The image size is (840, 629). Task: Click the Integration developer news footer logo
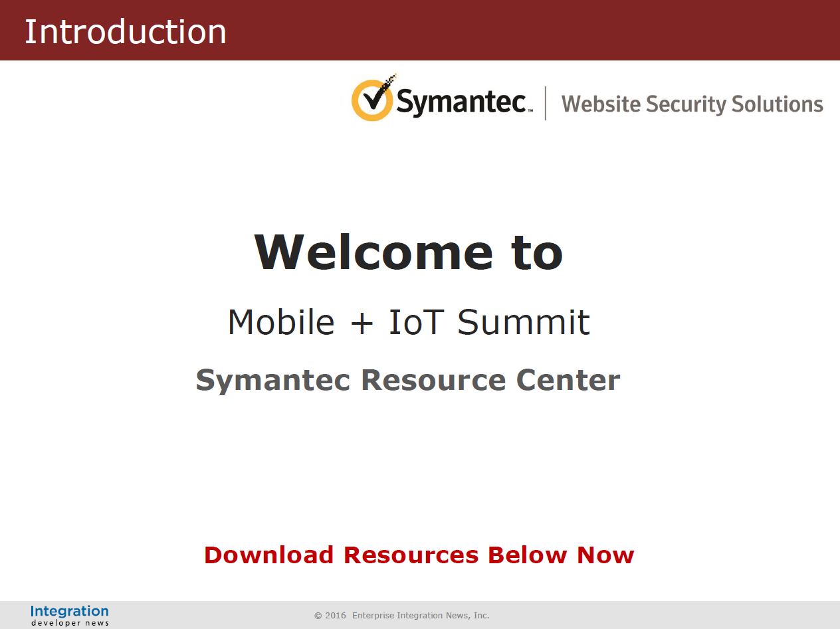tap(70, 616)
